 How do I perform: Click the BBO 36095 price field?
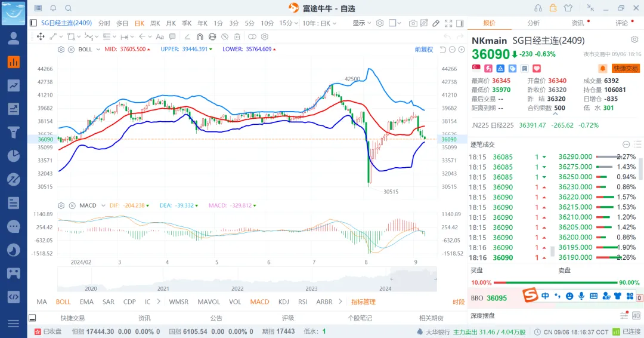[489, 298]
